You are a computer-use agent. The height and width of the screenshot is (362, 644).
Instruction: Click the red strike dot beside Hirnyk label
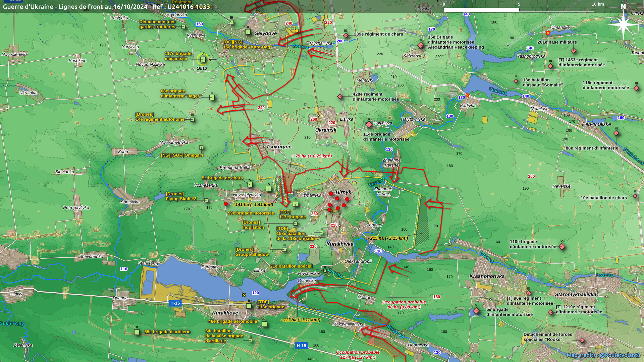click(331, 194)
